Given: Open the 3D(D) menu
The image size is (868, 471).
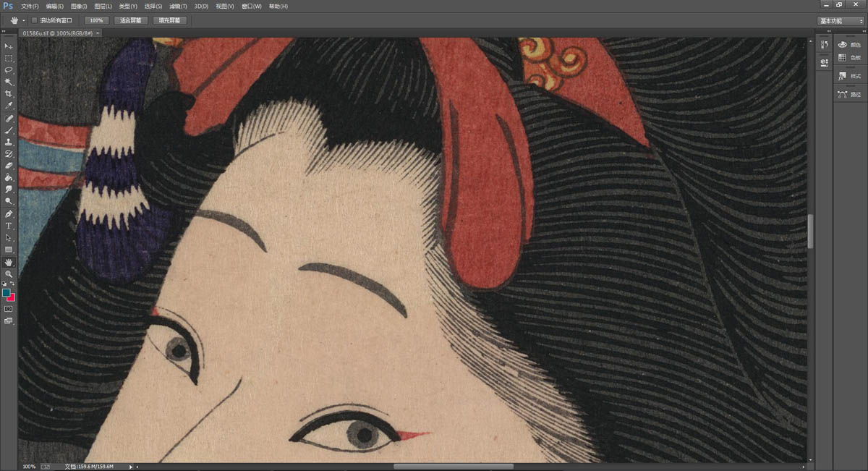Looking at the screenshot, I should tap(201, 6).
